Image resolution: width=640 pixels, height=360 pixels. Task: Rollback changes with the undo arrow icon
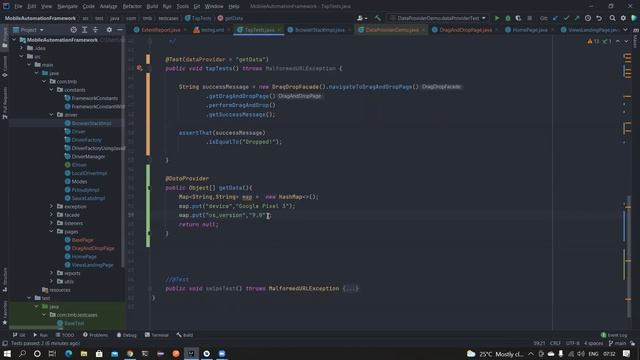pyautogui.click(x=599, y=18)
